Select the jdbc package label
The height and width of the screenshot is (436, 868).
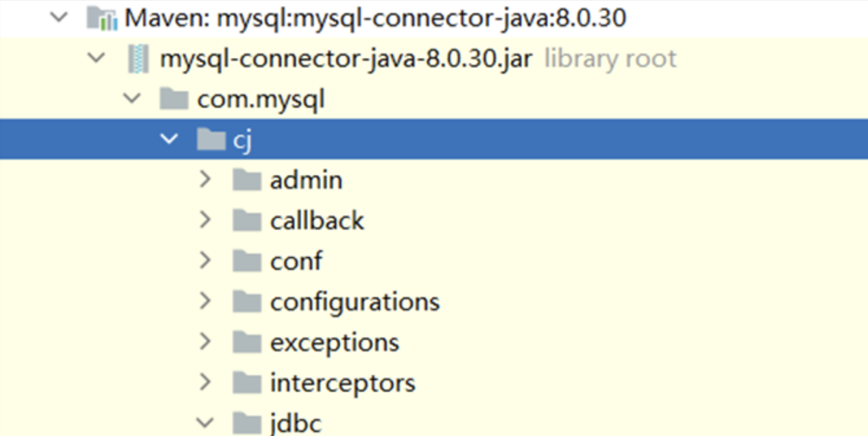click(296, 424)
